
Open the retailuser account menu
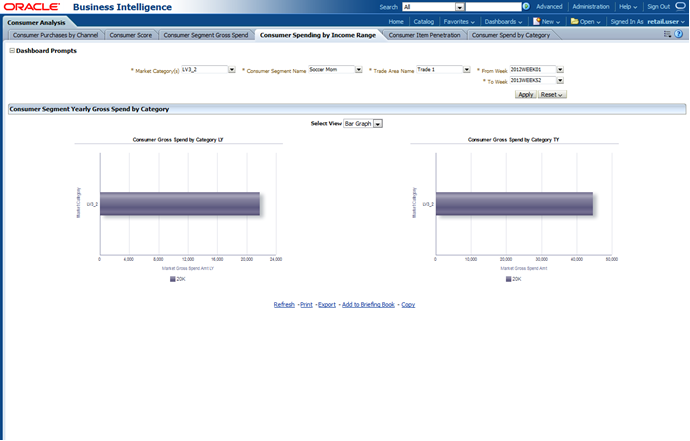(x=666, y=22)
